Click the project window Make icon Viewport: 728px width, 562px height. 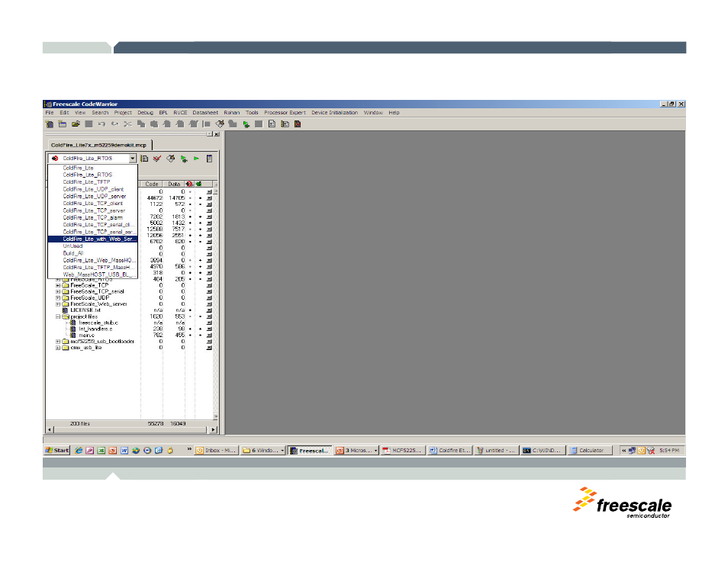(171, 159)
